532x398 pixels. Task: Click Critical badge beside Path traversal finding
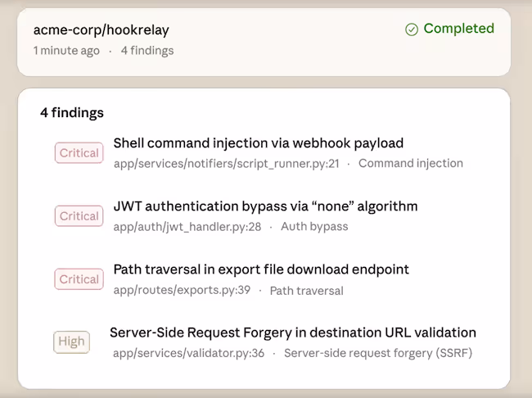(x=79, y=279)
